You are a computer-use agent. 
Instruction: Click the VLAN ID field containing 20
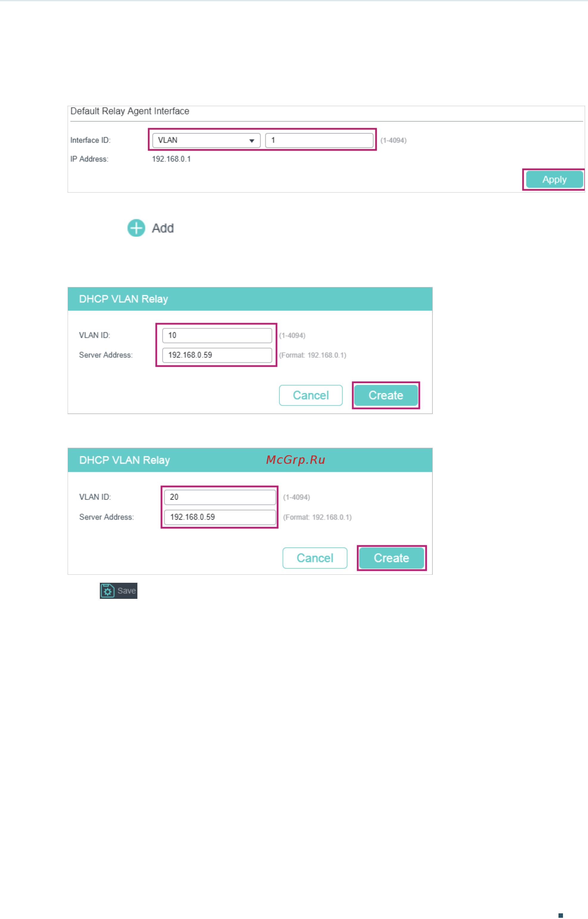[x=220, y=497]
